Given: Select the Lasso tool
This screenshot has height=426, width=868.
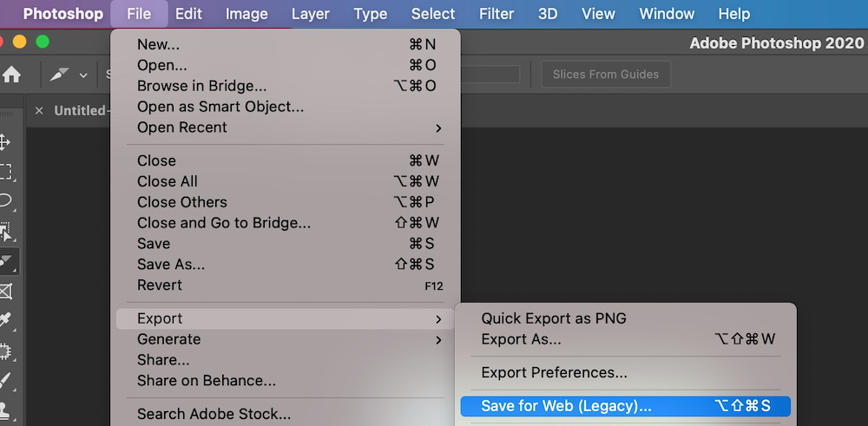Looking at the screenshot, I should tap(5, 200).
